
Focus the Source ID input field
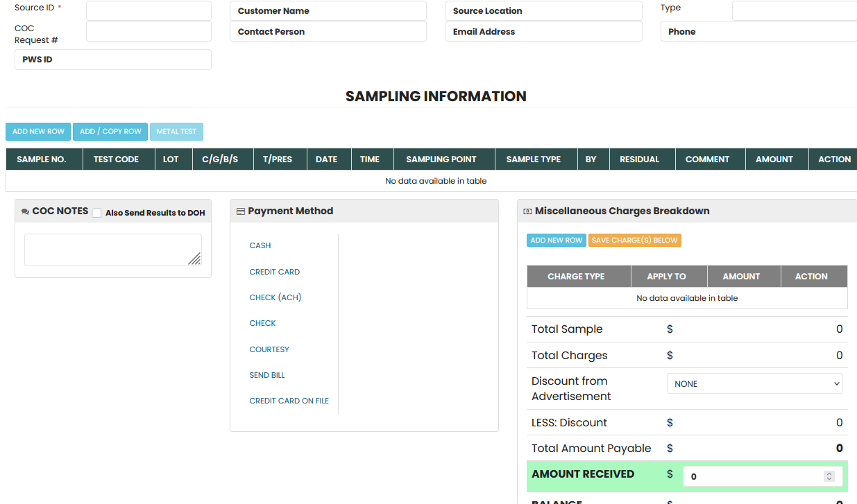(x=149, y=10)
